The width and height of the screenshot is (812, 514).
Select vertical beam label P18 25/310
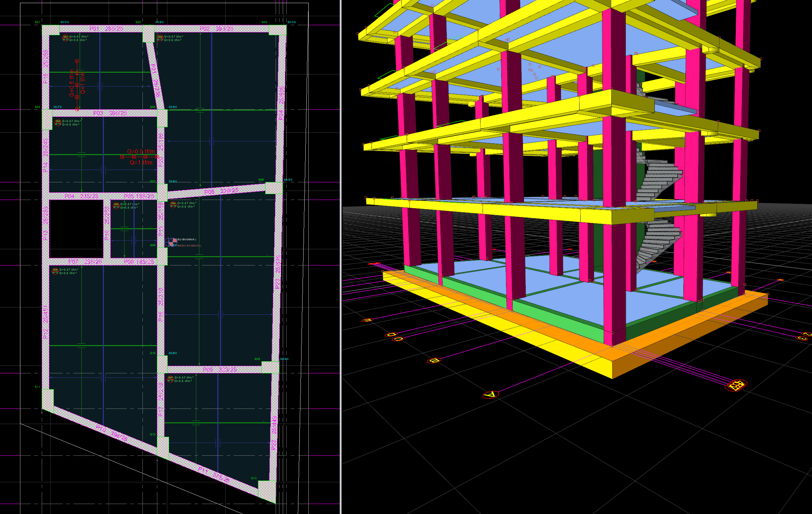161,304
